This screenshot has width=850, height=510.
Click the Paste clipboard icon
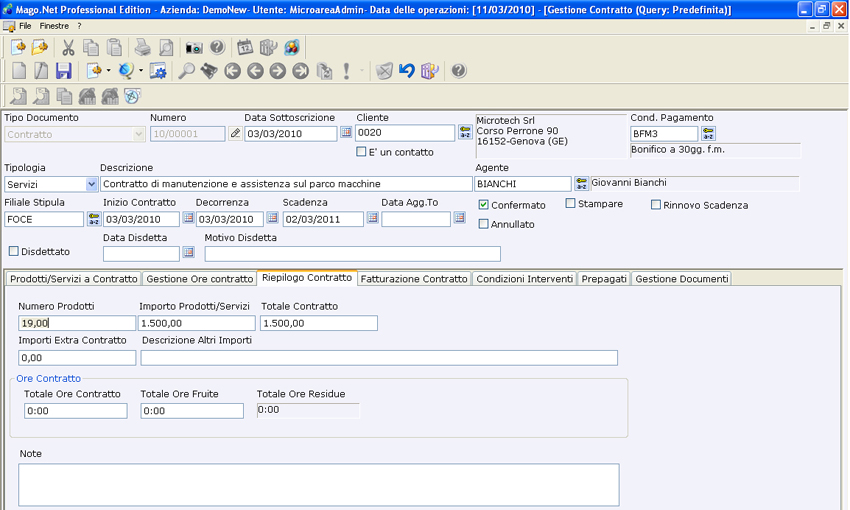(x=114, y=48)
